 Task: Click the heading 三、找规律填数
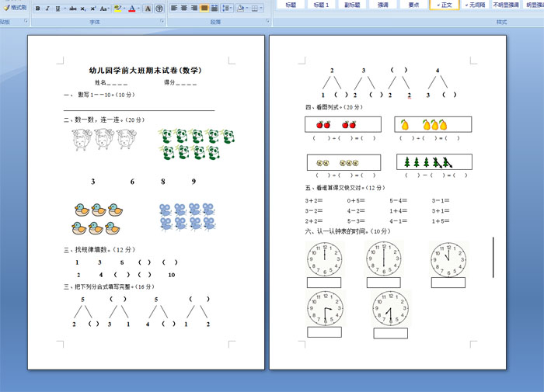[x=99, y=250]
